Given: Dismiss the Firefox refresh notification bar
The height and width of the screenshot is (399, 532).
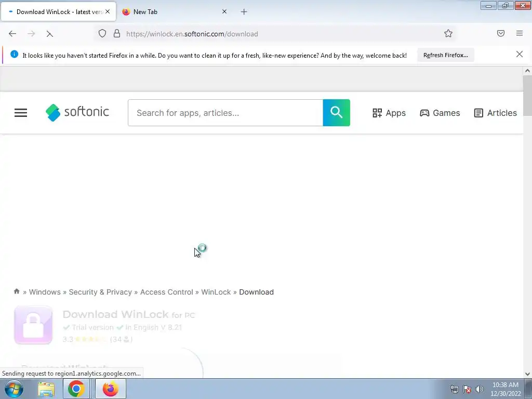Looking at the screenshot, I should coord(520,54).
